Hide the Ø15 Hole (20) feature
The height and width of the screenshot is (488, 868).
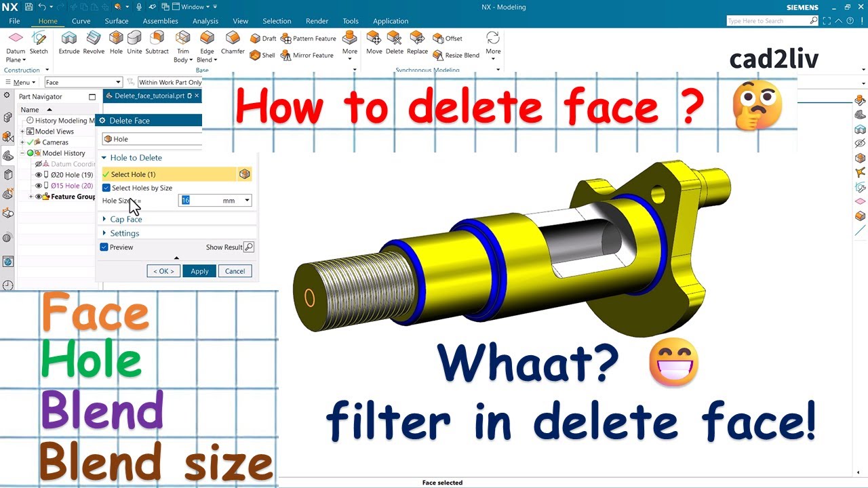[39, 186]
